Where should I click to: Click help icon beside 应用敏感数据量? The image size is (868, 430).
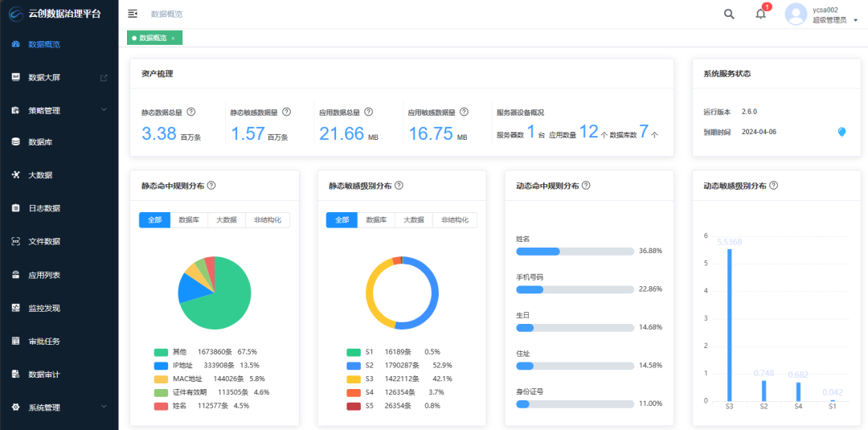click(x=464, y=112)
